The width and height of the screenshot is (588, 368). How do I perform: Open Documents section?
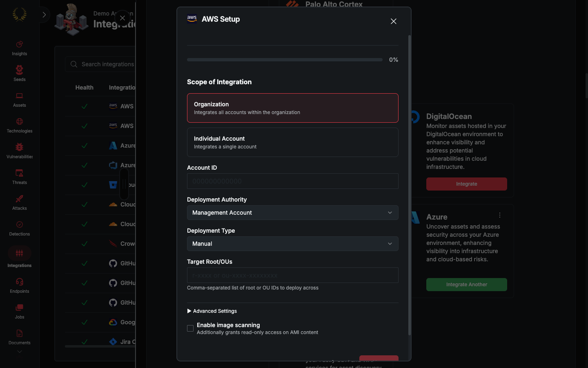(19, 337)
